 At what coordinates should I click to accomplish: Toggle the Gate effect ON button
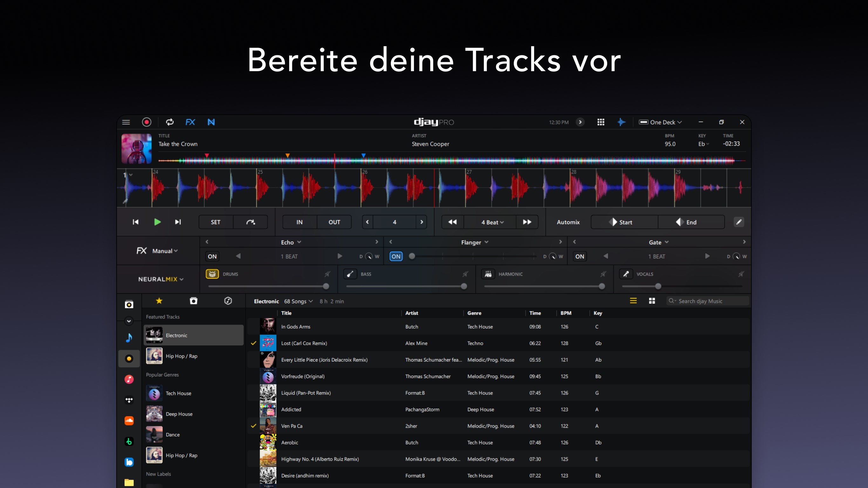click(x=580, y=256)
